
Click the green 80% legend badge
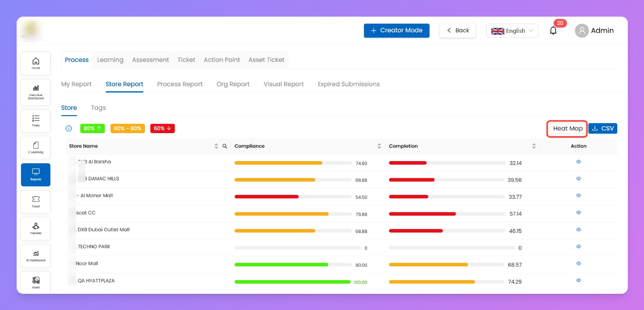click(x=92, y=129)
